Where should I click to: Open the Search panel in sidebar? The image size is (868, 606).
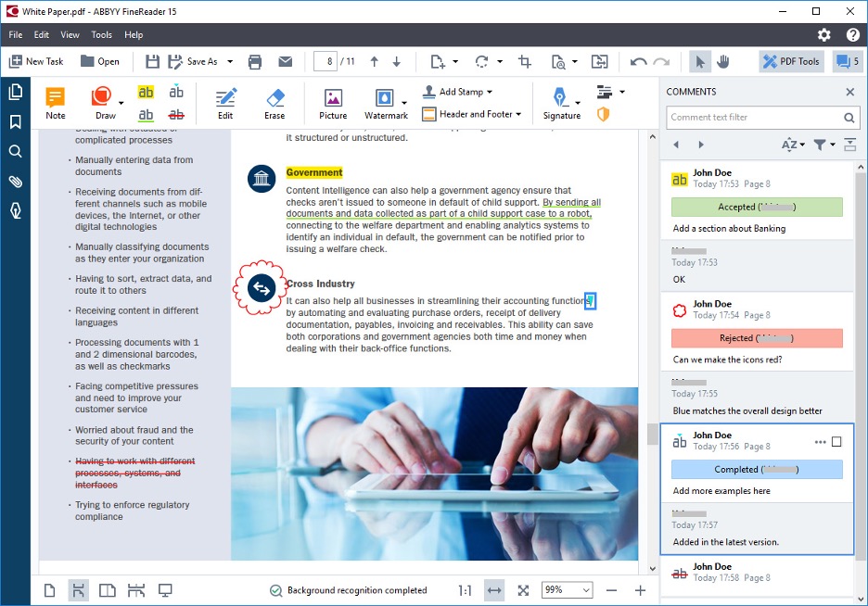[x=15, y=152]
